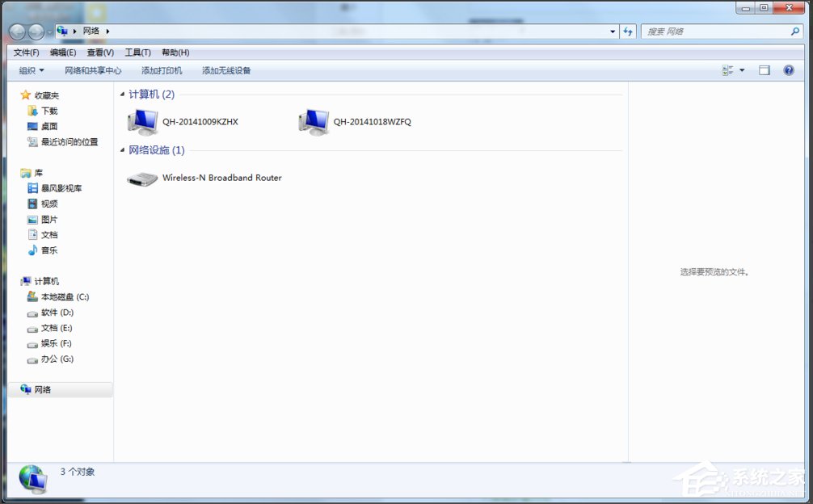Open the 暴风影视库 library in the sidebar
The width and height of the screenshot is (813, 504).
click(x=62, y=187)
